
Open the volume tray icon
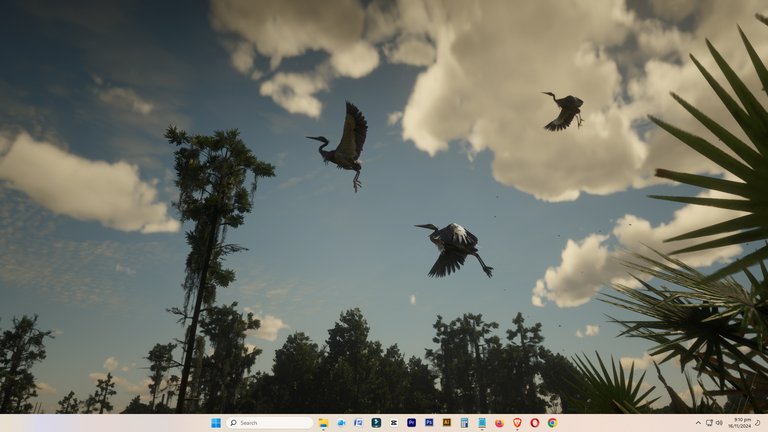pyautogui.click(x=719, y=423)
